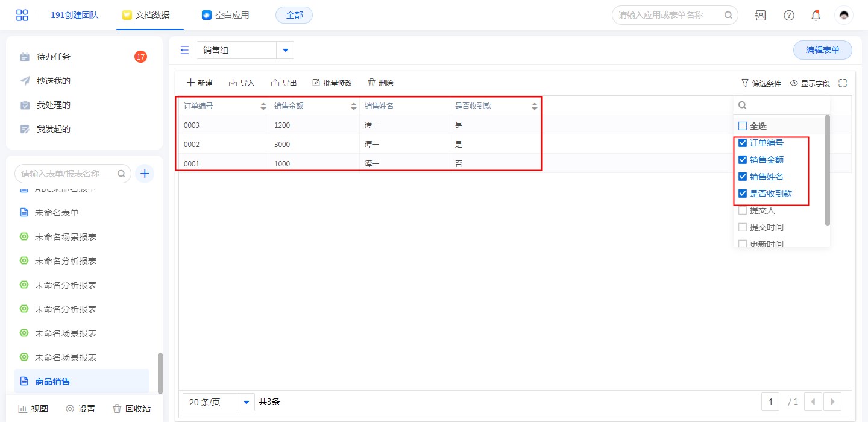Open the user avatar menu
This screenshot has height=422, width=868.
pyautogui.click(x=843, y=15)
